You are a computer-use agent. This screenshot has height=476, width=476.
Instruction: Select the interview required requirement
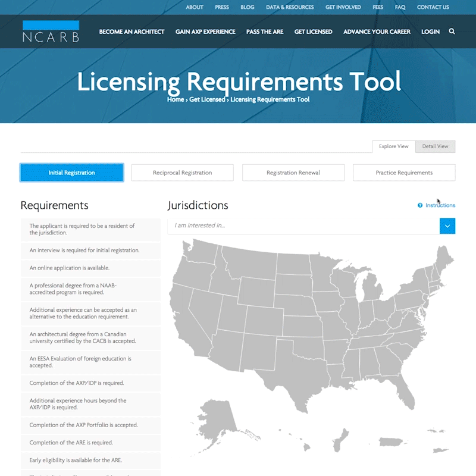click(90, 250)
